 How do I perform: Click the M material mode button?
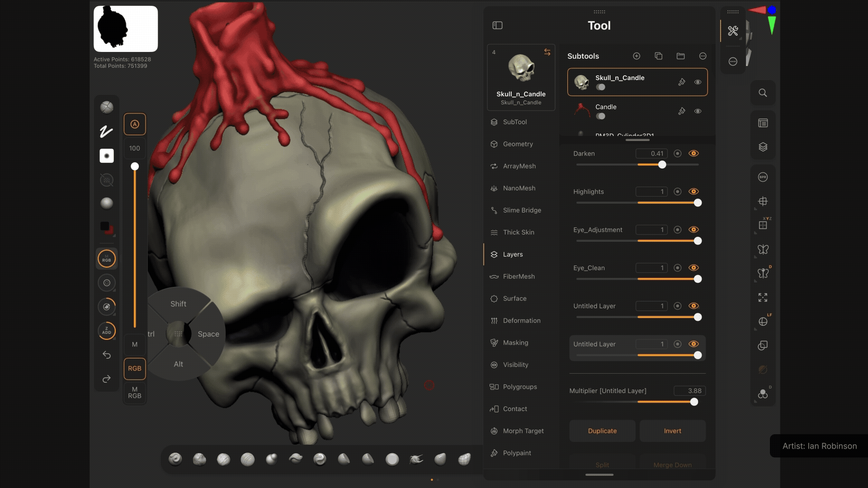tap(135, 344)
